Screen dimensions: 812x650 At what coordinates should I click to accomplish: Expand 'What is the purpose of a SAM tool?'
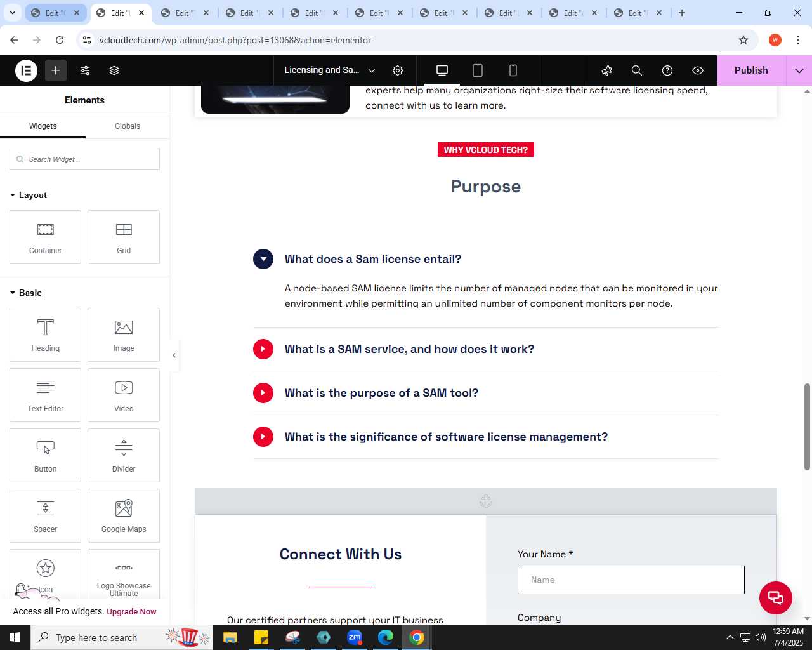click(263, 393)
